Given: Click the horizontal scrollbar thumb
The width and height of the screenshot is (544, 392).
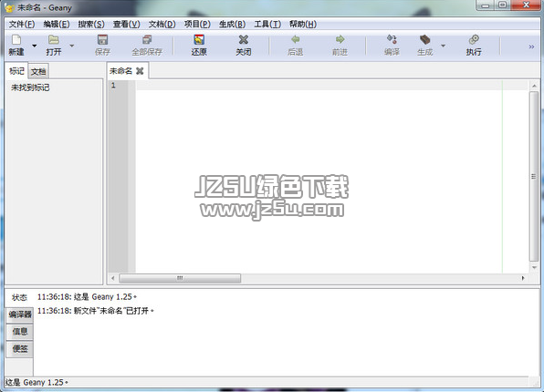Looking at the screenshot, I should click(180, 278).
